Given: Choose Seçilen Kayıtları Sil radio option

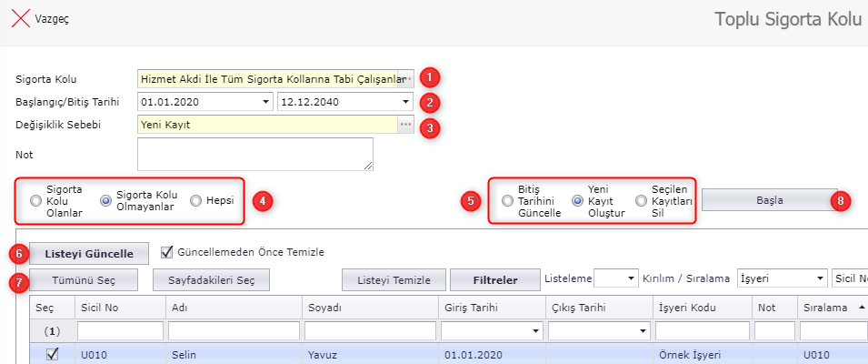Looking at the screenshot, I should tap(644, 201).
